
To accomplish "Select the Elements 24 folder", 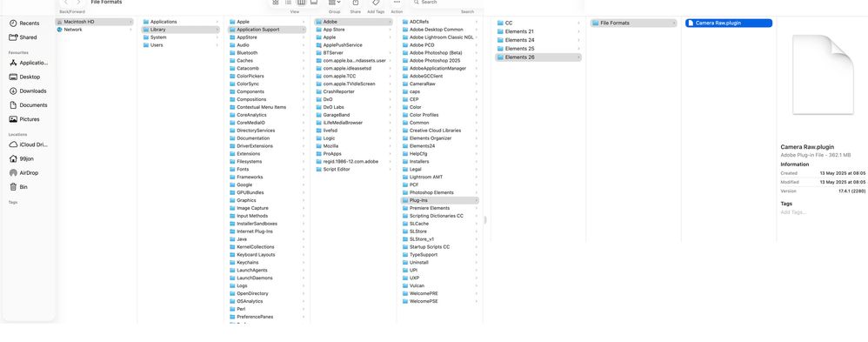I will point(538,40).
